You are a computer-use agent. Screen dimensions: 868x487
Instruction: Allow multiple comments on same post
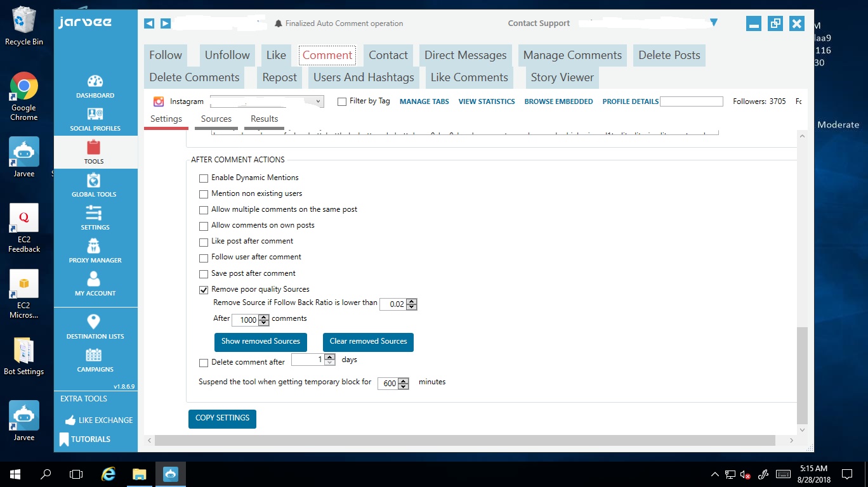pos(204,210)
